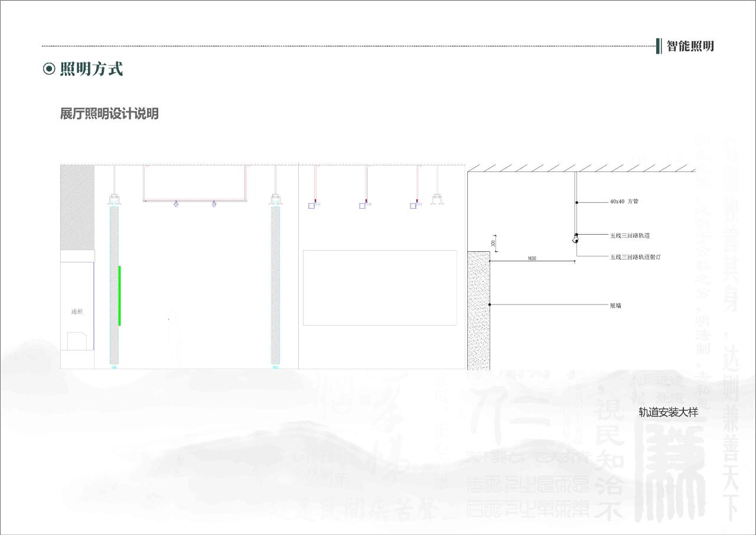Click the 智能照明 header title
Viewport: 756px width, 535px height.
click(690, 46)
